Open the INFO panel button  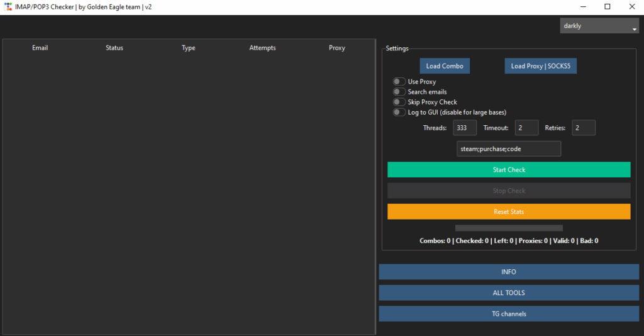pos(509,272)
